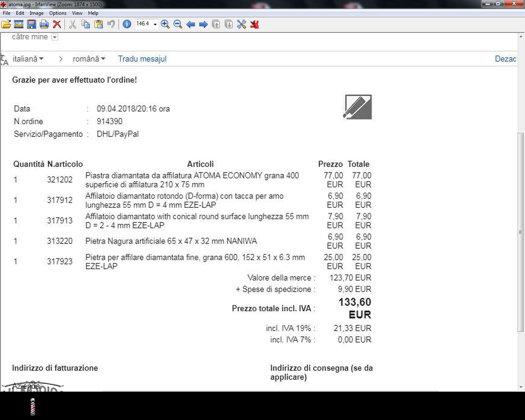
Task: Click the IVA 7% amount 0,00 EUR
Action: (355, 340)
